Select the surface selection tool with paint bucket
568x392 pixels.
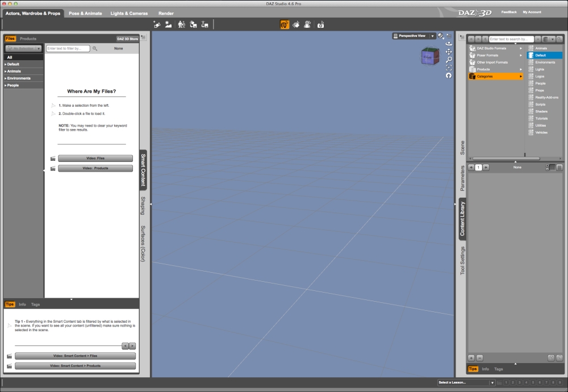tap(296, 24)
